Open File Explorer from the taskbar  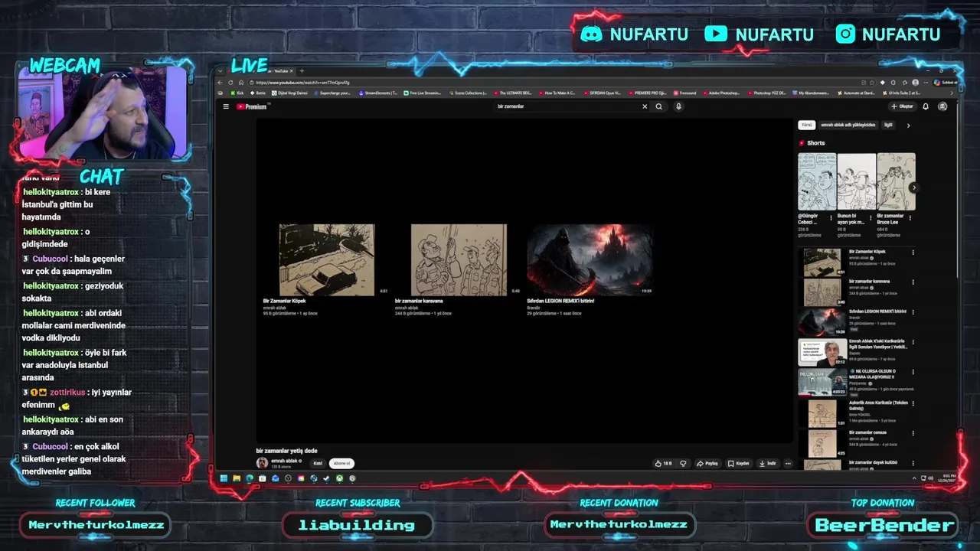click(237, 478)
